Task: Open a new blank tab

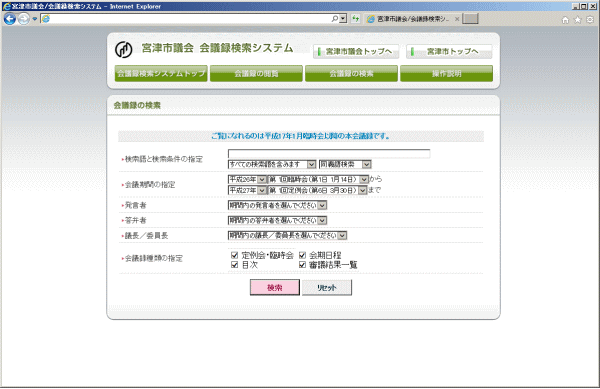Action: pyautogui.click(x=470, y=19)
